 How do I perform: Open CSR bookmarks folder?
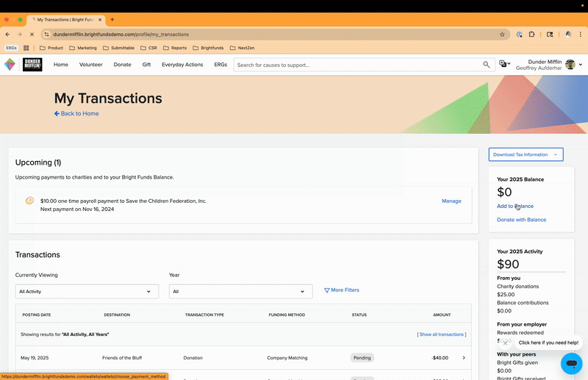[x=148, y=48]
